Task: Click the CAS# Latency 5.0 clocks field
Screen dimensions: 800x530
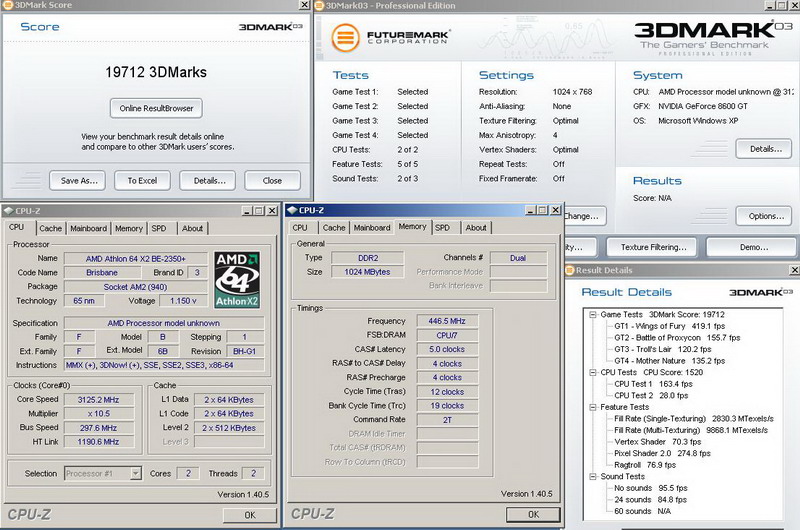Action: [x=447, y=349]
